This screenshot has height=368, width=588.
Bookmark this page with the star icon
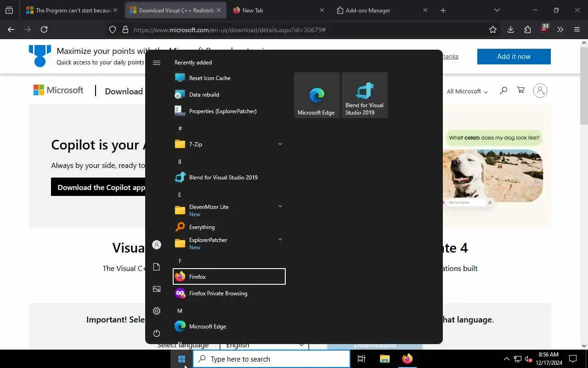pos(493,29)
